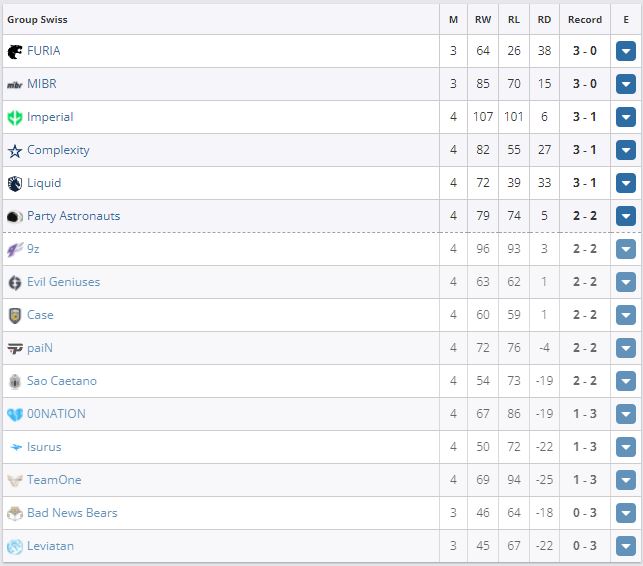Screen dimensions: 643x566
Task: Expand match details for Liquid
Action: [x=626, y=183]
